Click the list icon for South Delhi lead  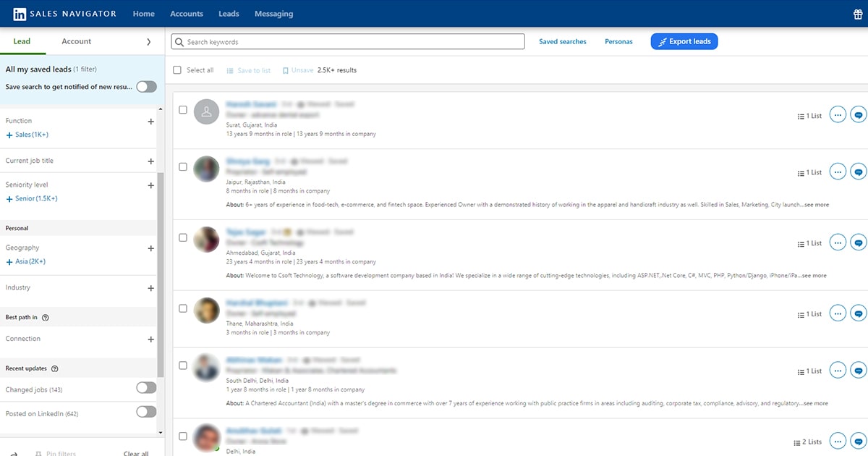click(801, 371)
